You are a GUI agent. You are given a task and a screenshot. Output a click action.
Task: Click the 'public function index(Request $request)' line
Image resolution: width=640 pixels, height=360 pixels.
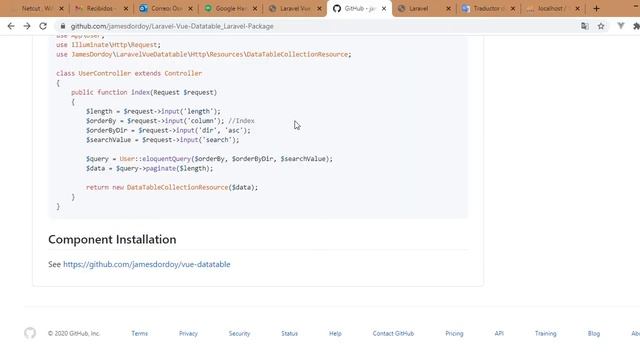144,92
